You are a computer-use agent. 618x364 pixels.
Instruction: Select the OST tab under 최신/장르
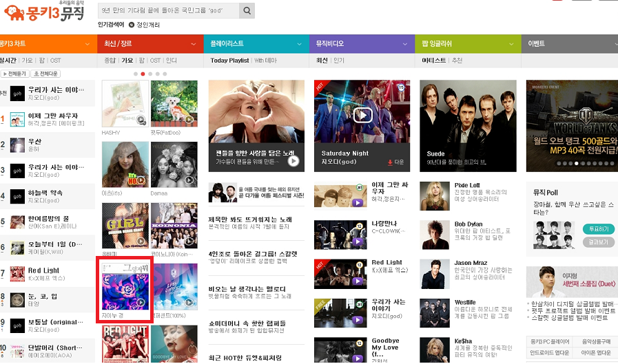(155, 60)
